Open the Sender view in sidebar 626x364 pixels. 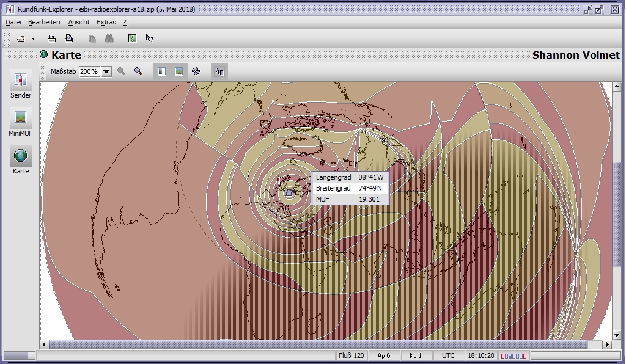coord(21,85)
